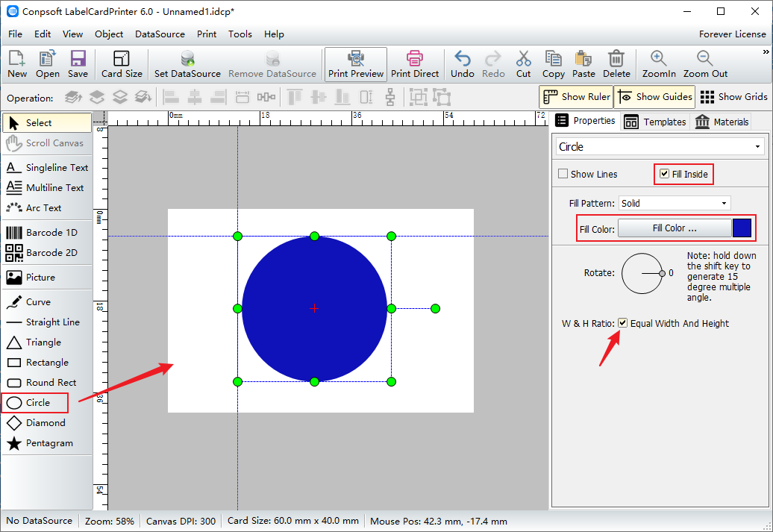Pick the Straight Line tool

(47, 322)
